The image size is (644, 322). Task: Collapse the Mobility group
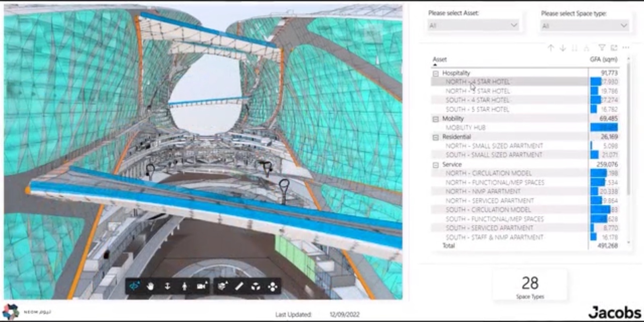436,119
